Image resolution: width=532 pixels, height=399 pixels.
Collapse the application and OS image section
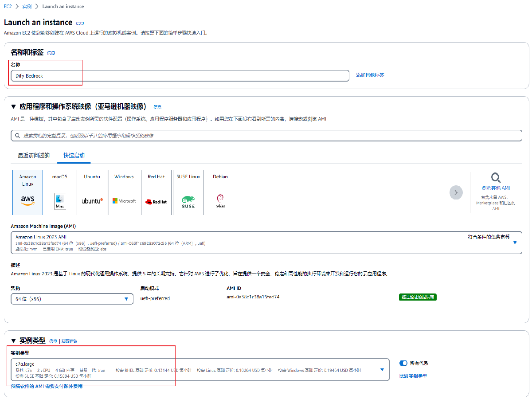tap(13, 107)
